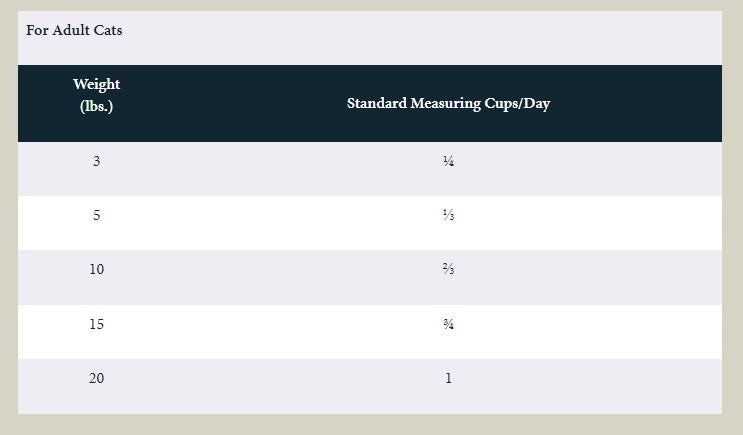Image resolution: width=743 pixels, height=435 pixels.
Task: Click the ⅔ cups value
Action: (448, 269)
